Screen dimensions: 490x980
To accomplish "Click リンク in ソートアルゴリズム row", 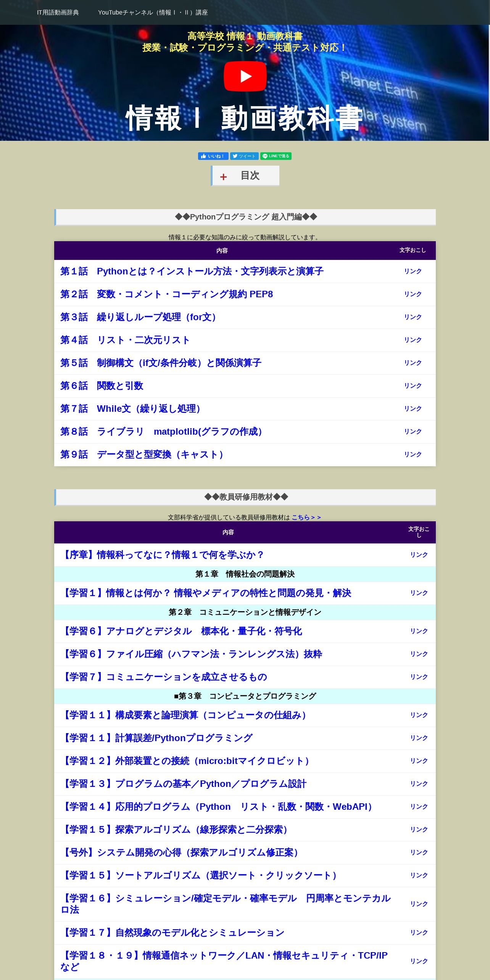I will (x=419, y=875).
